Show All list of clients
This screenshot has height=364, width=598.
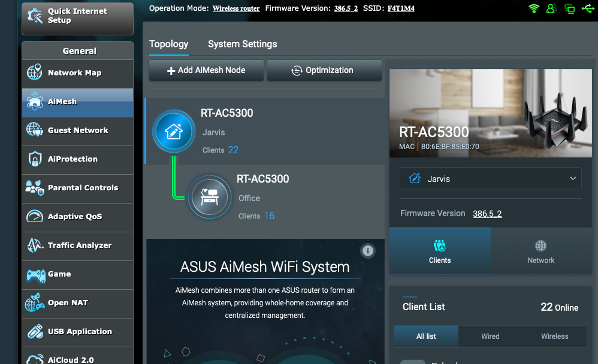426,336
